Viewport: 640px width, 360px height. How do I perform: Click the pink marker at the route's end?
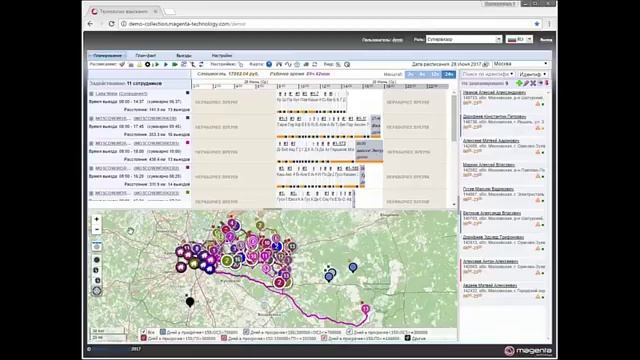pos(366,309)
